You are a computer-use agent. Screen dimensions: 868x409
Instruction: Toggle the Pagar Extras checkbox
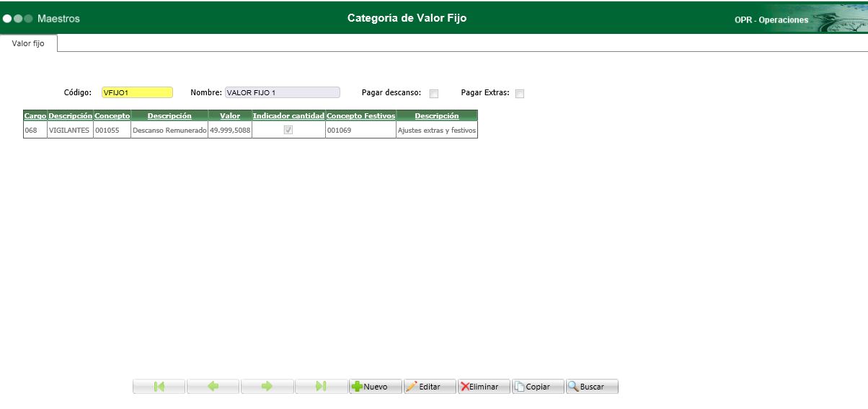tap(520, 93)
